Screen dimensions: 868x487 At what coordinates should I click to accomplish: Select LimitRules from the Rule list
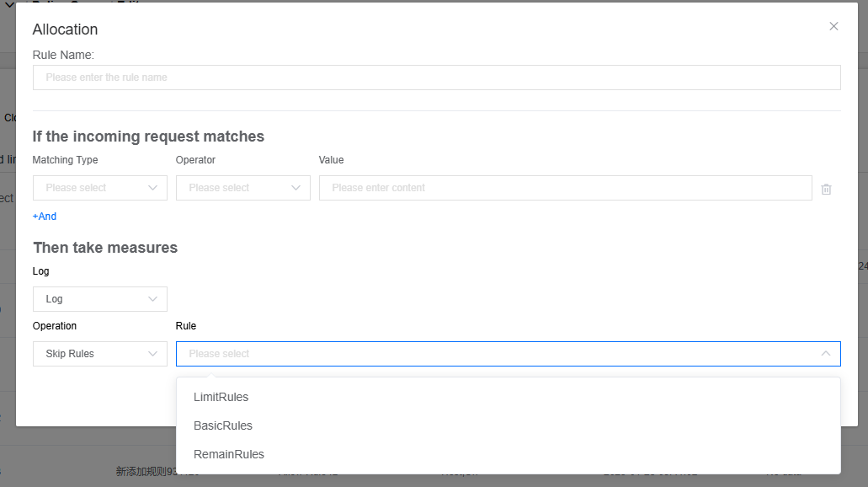coord(509,397)
